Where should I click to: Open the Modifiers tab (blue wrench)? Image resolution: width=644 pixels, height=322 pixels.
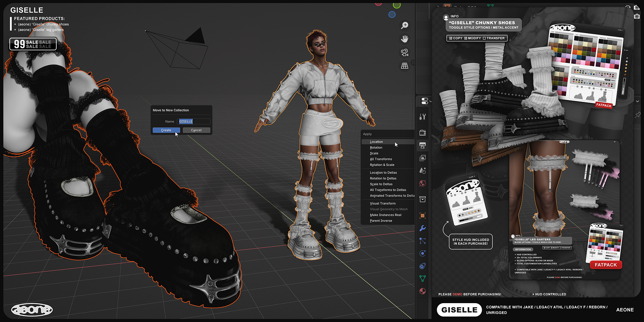coord(423,228)
